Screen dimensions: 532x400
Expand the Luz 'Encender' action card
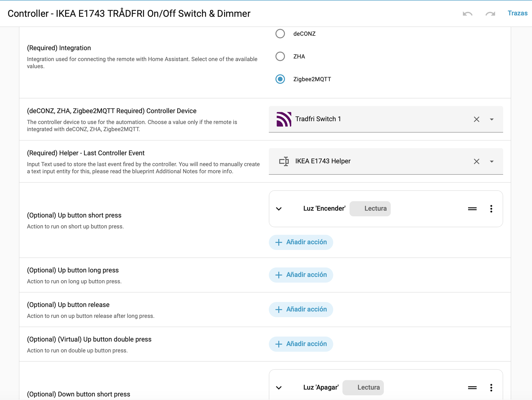point(279,209)
